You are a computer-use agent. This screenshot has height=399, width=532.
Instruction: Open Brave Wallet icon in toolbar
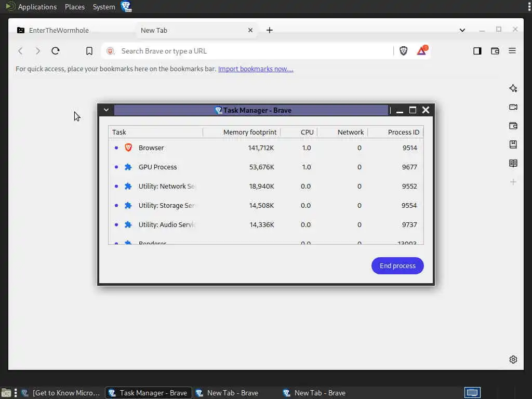(x=495, y=51)
